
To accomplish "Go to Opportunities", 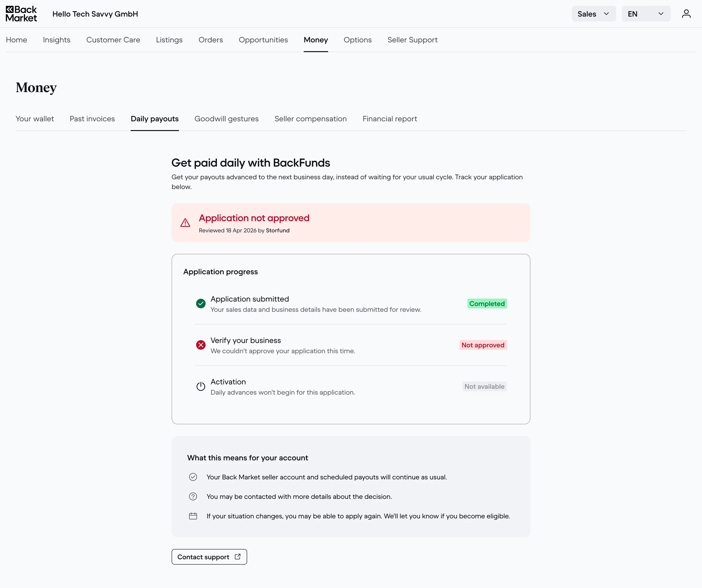I will coord(263,40).
